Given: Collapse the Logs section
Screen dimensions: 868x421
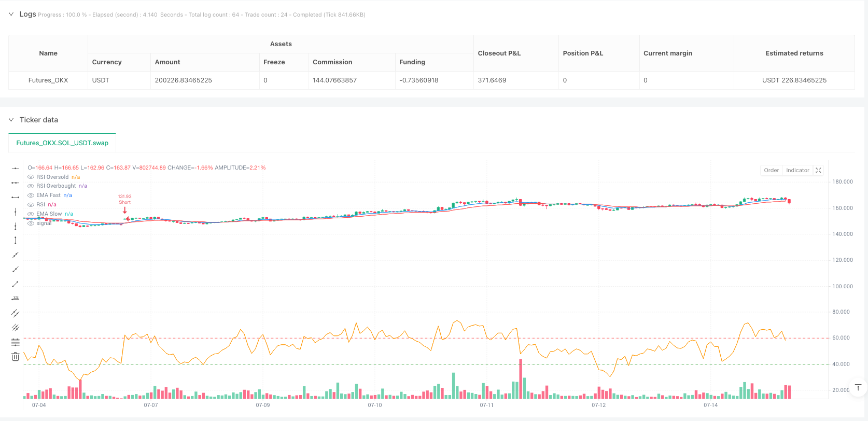Looking at the screenshot, I should tap(11, 15).
